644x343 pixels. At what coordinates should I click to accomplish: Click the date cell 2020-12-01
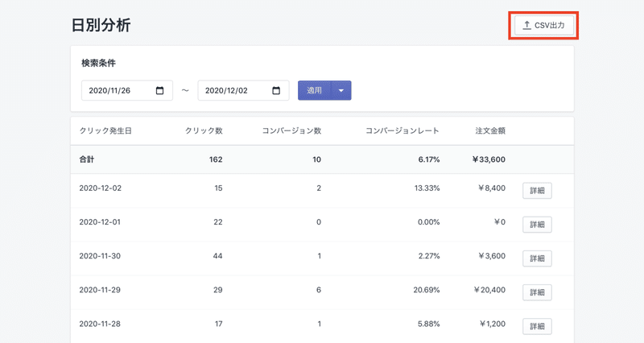(x=100, y=222)
